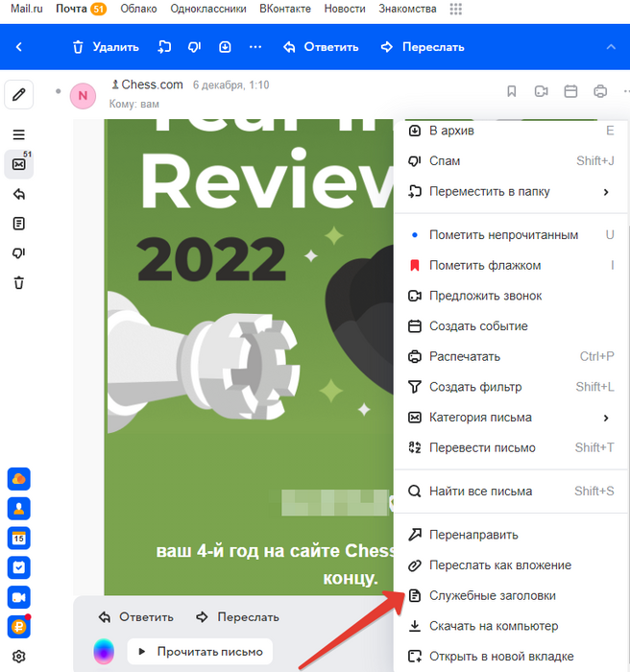Image resolution: width=630 pixels, height=672 pixels.
Task: Open the Mail.ru link in top bar
Action: pyautogui.click(x=27, y=9)
